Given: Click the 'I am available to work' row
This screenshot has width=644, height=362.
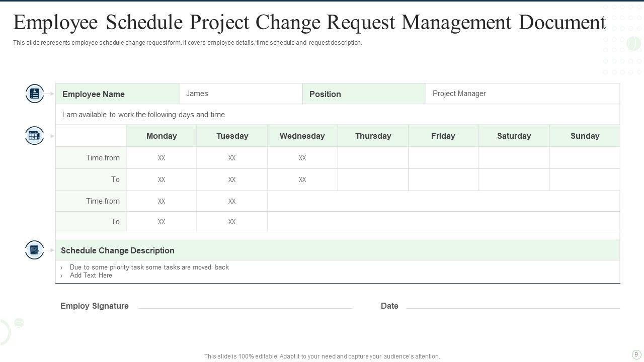Looking at the screenshot, I should click(143, 115).
